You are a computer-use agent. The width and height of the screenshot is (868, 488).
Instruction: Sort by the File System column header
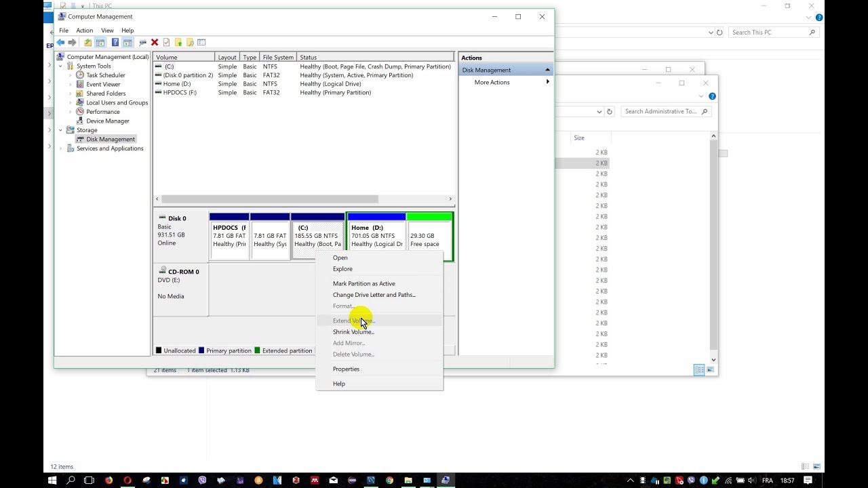coord(279,58)
